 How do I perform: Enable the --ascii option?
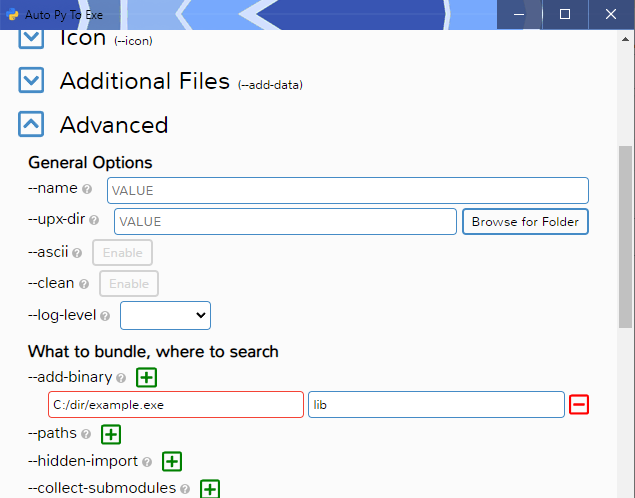(x=122, y=253)
